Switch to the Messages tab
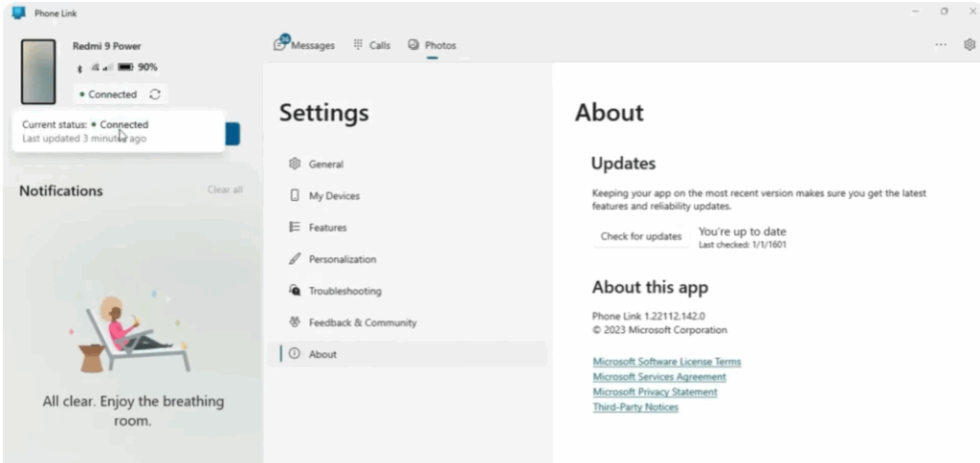The image size is (980, 463). pyautogui.click(x=305, y=45)
